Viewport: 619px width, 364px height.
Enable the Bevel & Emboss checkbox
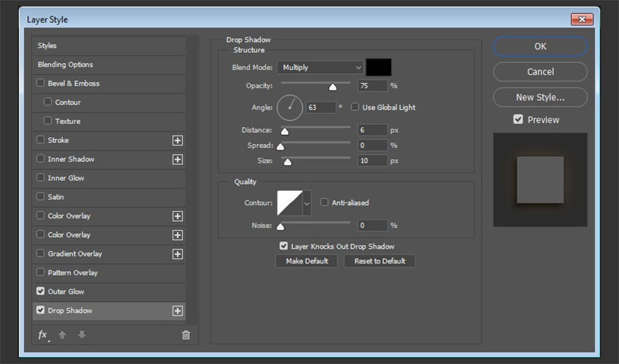pos(40,83)
